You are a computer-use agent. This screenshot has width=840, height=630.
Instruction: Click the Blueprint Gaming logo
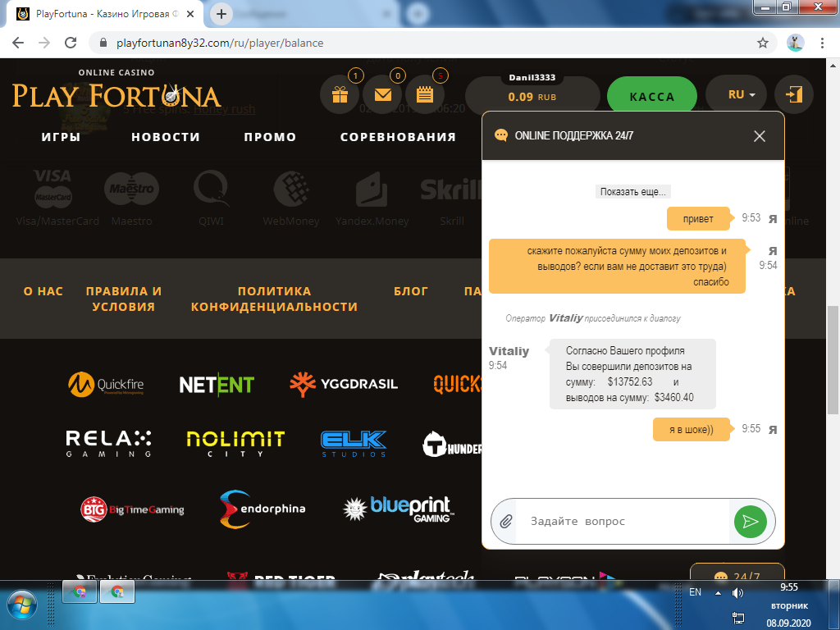click(x=399, y=509)
